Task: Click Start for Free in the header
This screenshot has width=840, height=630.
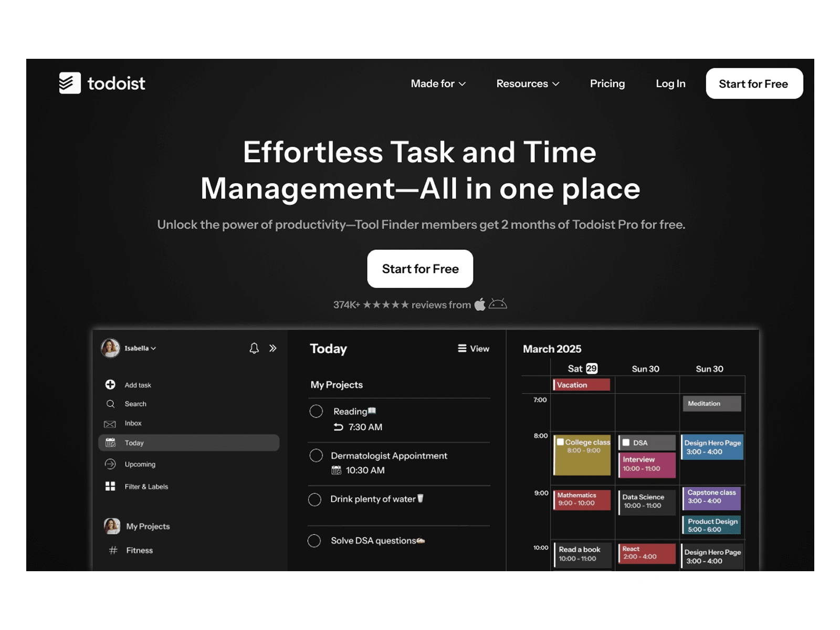Action: pos(754,83)
